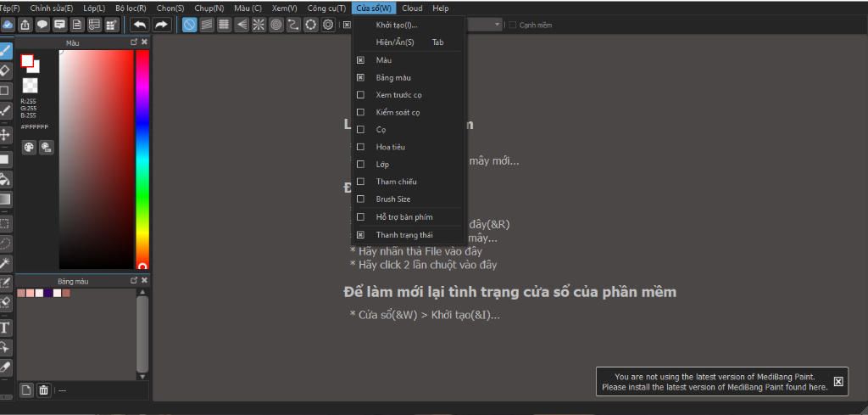Viewport: 868px width, 415px height.
Task: Undock the Bảng màu panel
Action: [x=133, y=281]
